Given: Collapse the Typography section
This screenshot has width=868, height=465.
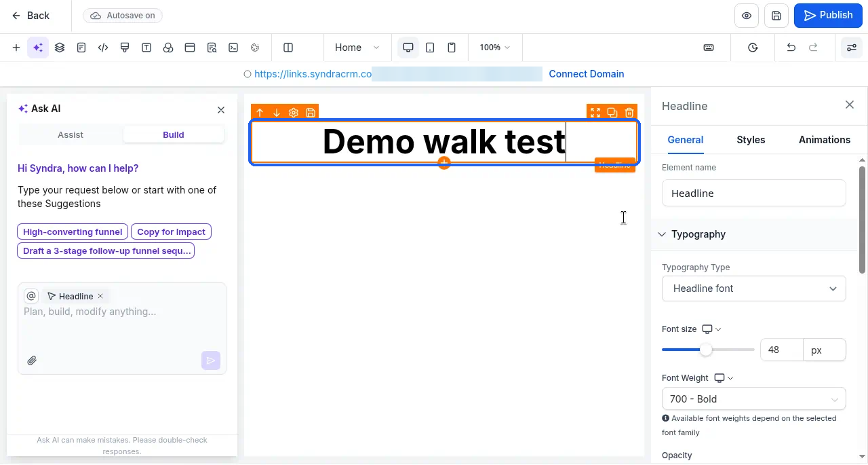Looking at the screenshot, I should [x=753, y=234].
